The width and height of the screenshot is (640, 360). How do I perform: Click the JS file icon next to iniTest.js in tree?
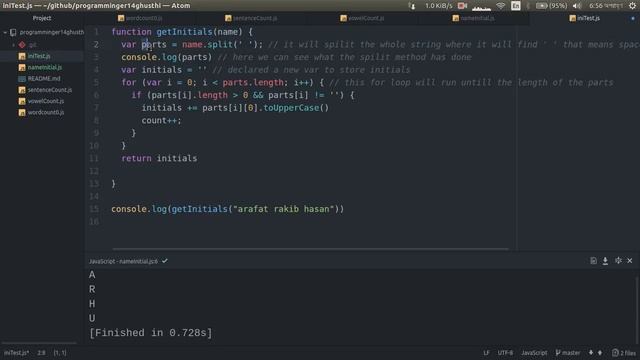(x=22, y=56)
